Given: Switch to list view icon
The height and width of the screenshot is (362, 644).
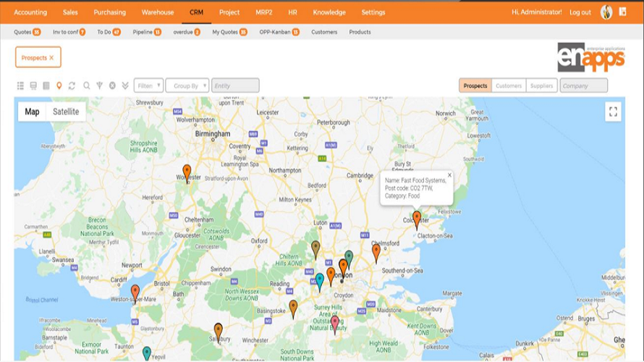Looking at the screenshot, I should click(x=20, y=85).
